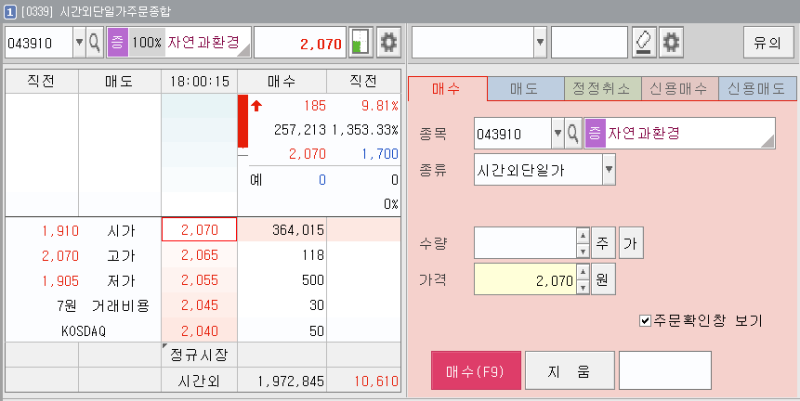800x401 pixels.
Task: Click the magnifier search icon beside top stock code
Action: coord(94,42)
